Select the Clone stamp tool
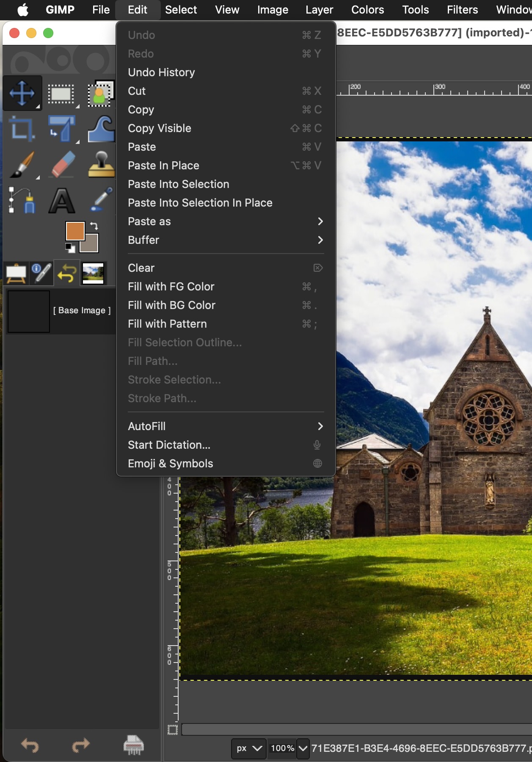 point(101,165)
